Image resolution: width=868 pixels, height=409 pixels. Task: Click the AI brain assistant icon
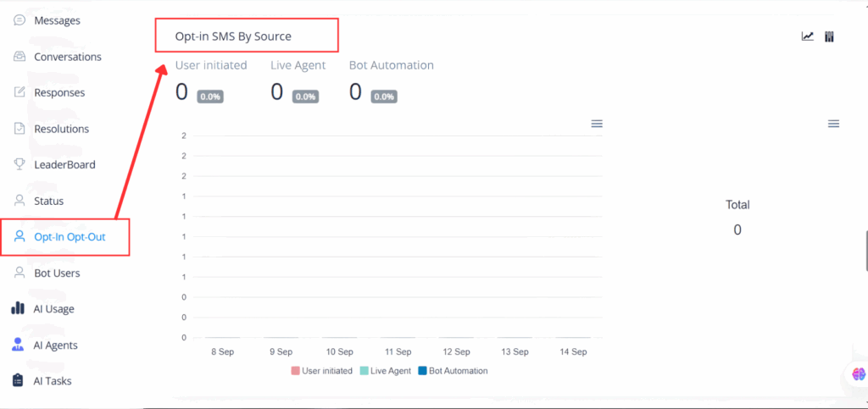point(858,373)
